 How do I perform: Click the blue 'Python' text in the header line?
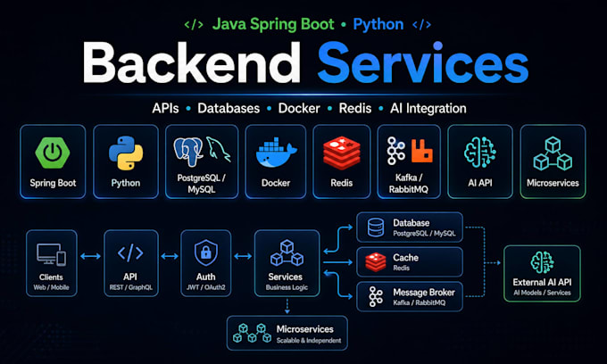tap(378, 24)
